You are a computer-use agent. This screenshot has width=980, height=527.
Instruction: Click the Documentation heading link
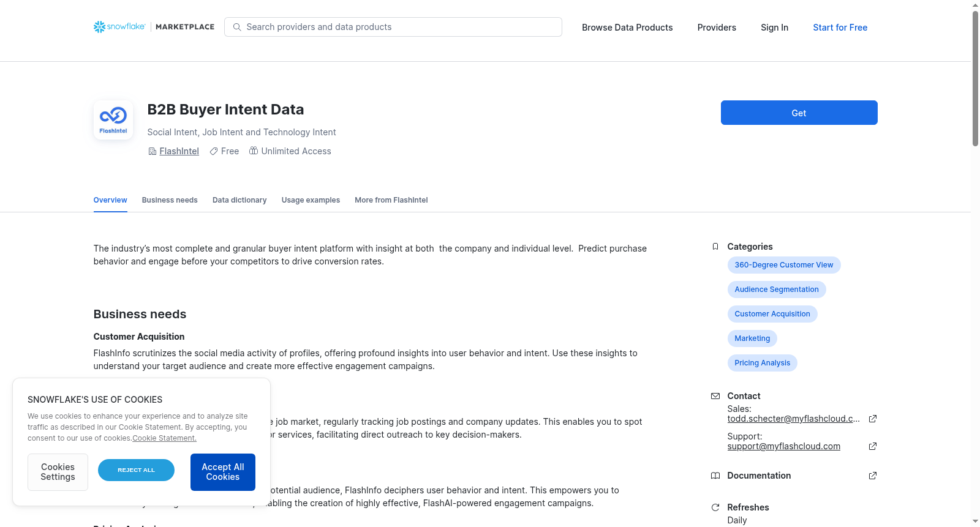point(759,476)
